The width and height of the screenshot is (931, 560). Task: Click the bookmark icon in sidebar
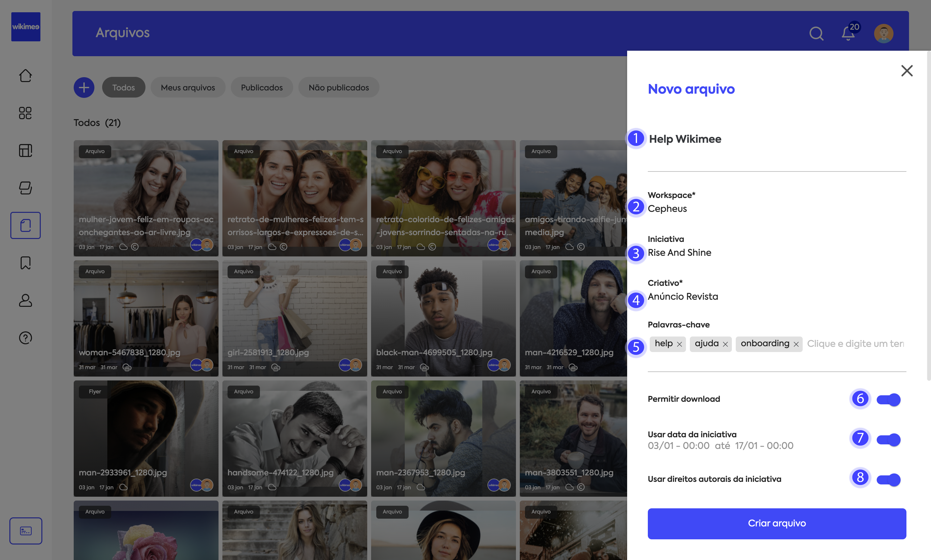25,263
